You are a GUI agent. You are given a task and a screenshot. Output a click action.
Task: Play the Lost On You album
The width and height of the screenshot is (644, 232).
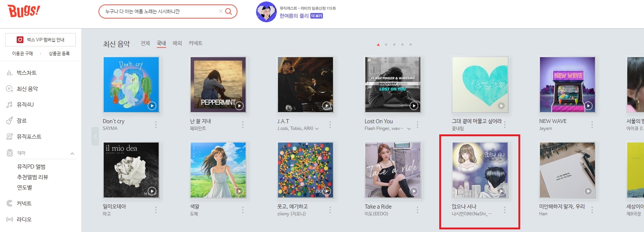[x=414, y=106]
